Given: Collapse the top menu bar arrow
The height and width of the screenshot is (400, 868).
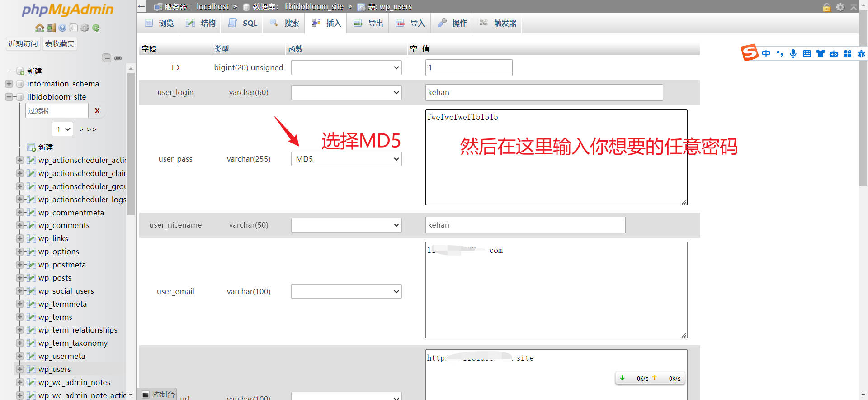Looking at the screenshot, I should (x=854, y=7).
